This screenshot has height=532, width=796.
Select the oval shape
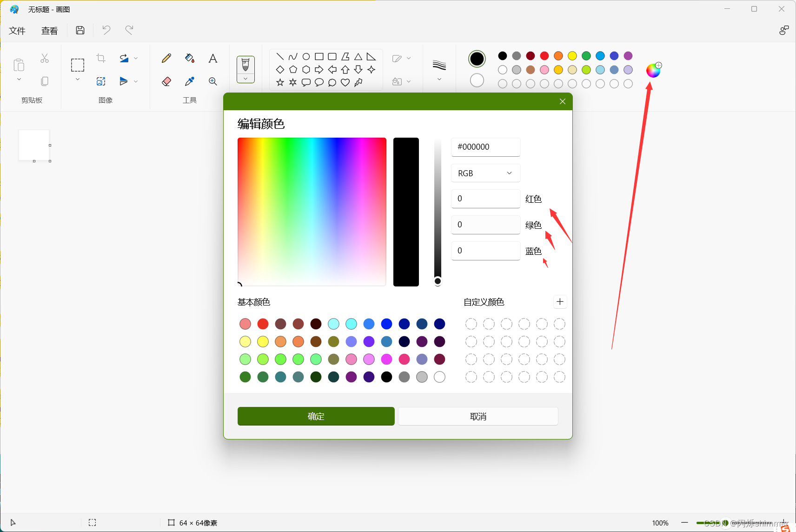(x=306, y=57)
